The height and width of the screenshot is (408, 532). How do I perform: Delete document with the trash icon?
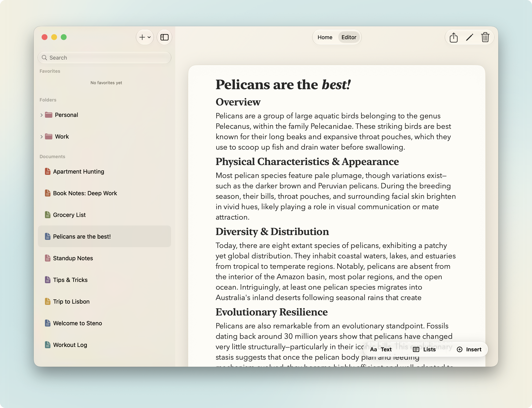[485, 37]
